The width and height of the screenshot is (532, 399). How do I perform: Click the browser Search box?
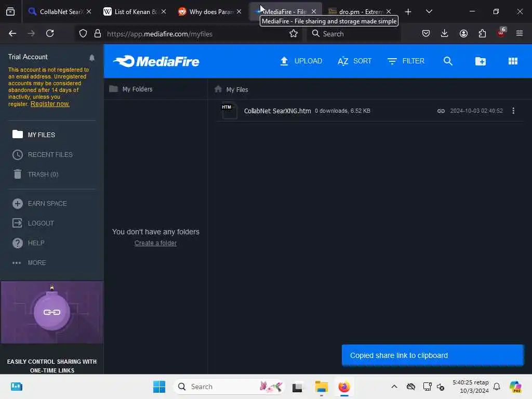click(353, 34)
